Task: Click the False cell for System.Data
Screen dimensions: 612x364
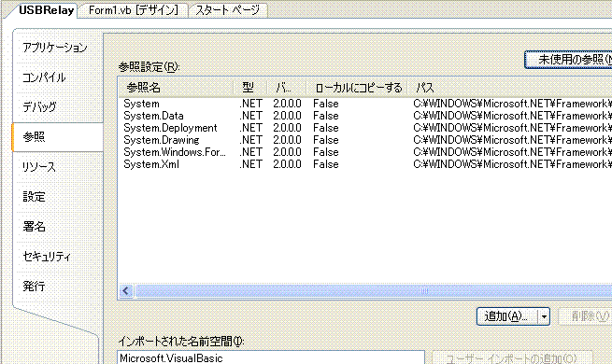Action: click(325, 116)
